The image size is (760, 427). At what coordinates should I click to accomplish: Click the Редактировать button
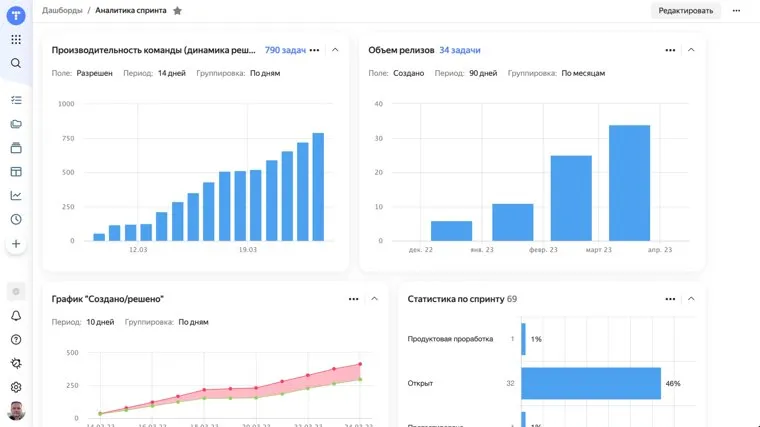point(686,10)
